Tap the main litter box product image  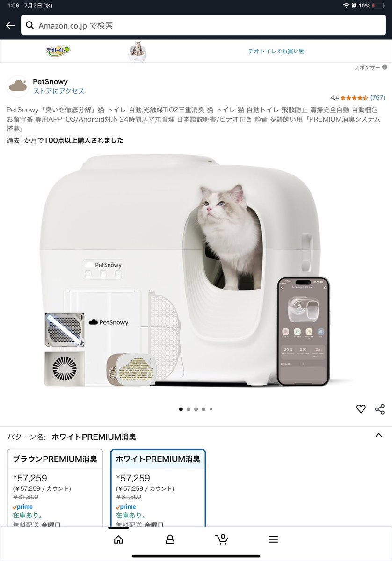pyautogui.click(x=185, y=271)
